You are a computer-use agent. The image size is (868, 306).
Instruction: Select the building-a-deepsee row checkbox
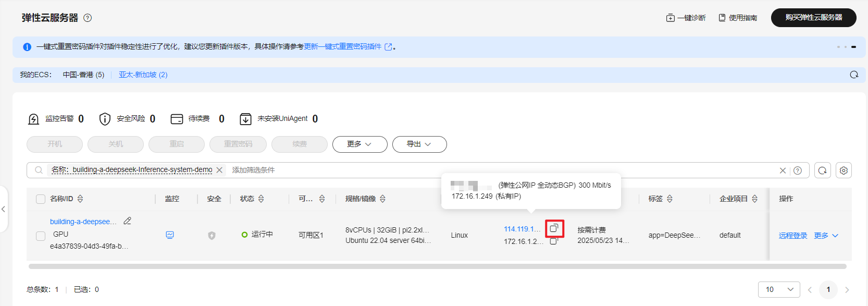(41, 236)
